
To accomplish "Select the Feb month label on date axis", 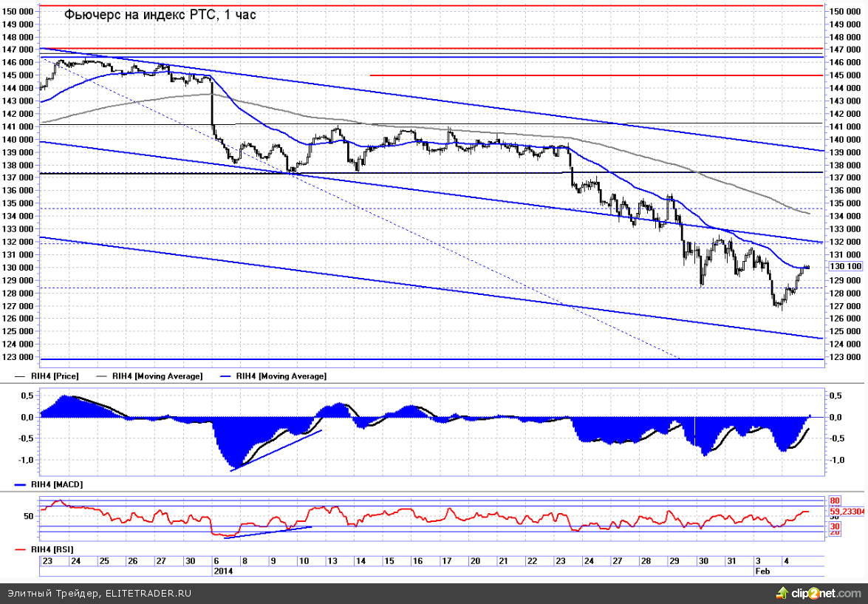I will pos(762,571).
